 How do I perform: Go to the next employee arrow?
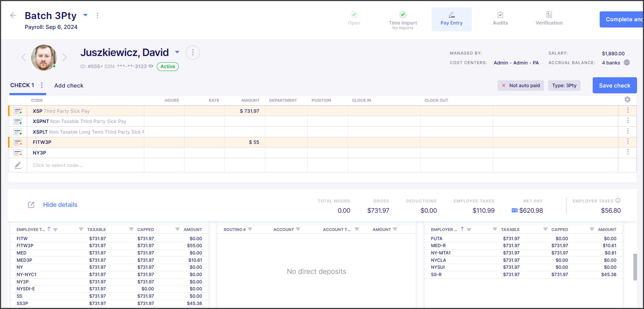point(64,57)
